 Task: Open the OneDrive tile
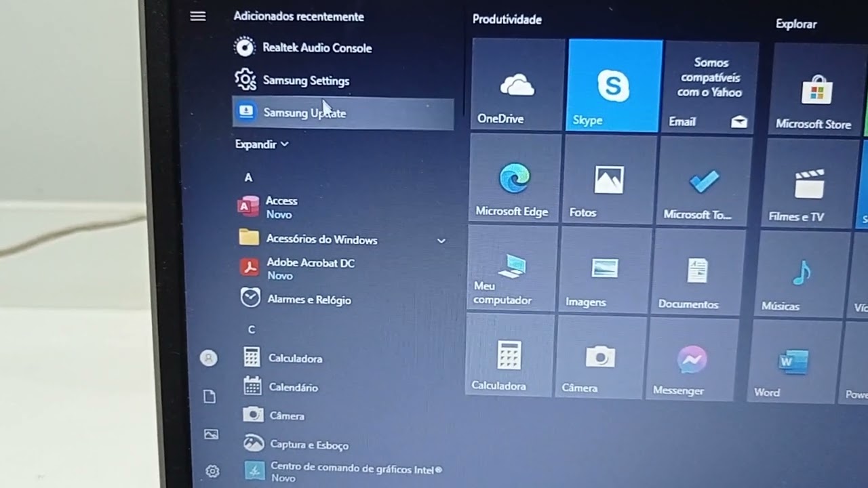pyautogui.click(x=517, y=84)
